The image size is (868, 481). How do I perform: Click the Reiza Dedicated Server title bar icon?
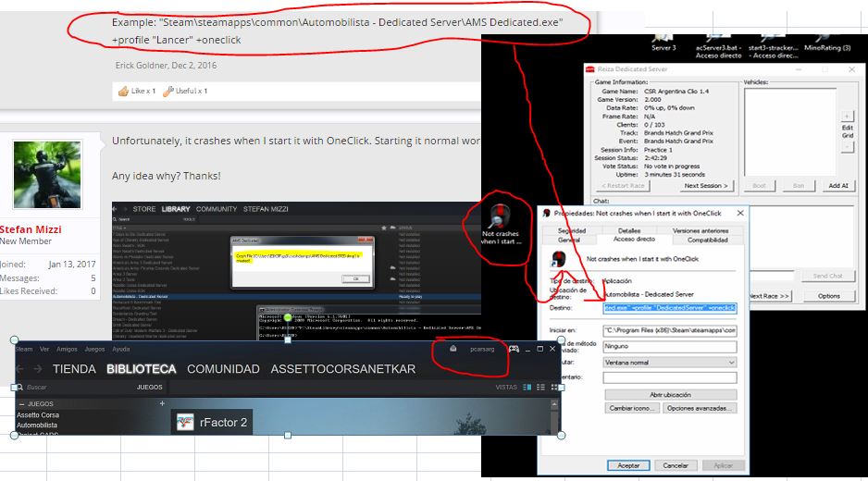pyautogui.click(x=590, y=69)
